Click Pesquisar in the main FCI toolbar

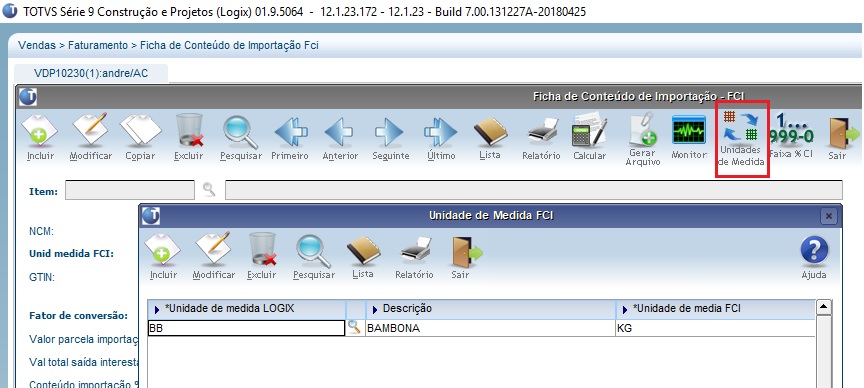coord(241,138)
